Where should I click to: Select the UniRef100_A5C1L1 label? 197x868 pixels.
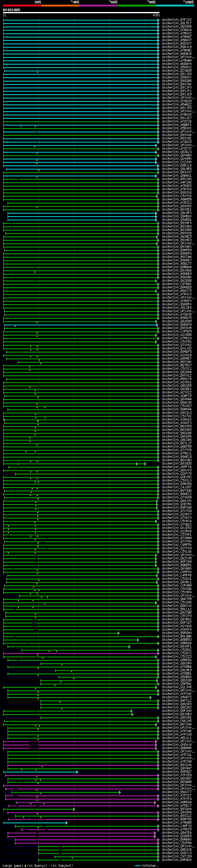176,737
